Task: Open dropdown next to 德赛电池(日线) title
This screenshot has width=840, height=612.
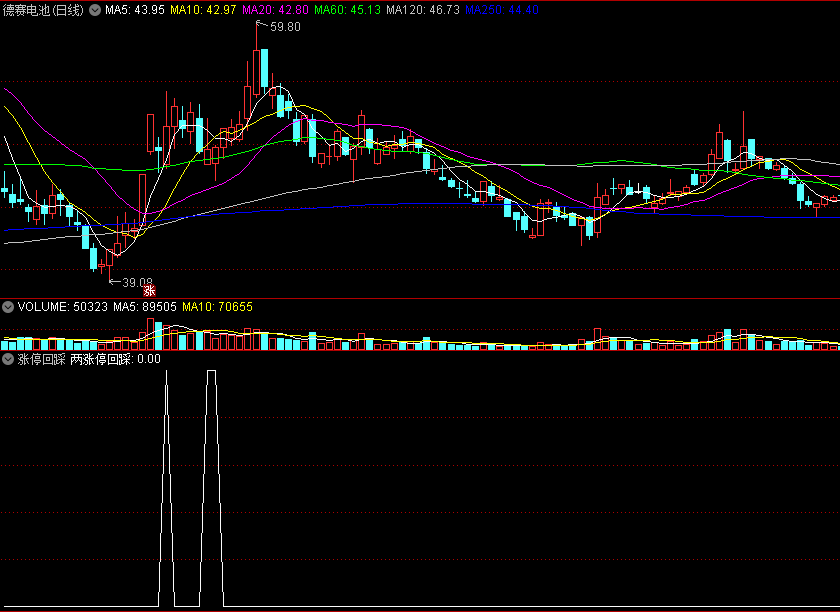Action: point(95,10)
